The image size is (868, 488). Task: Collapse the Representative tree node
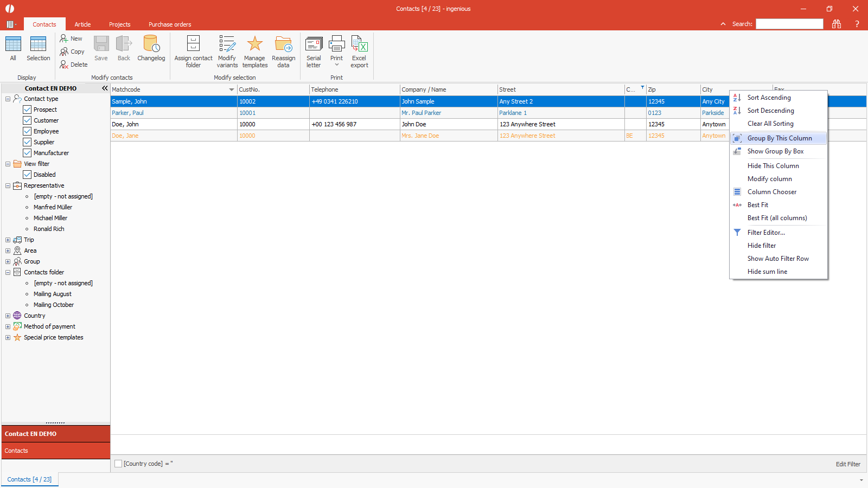[8, 185]
